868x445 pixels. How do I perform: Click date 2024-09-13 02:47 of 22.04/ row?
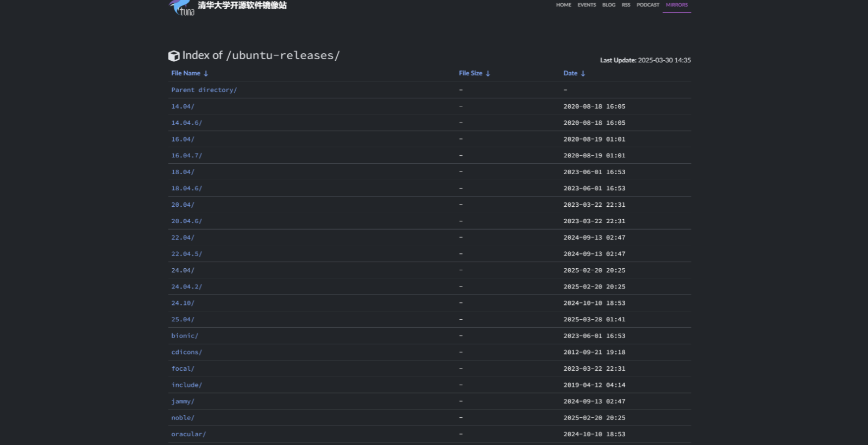click(594, 238)
